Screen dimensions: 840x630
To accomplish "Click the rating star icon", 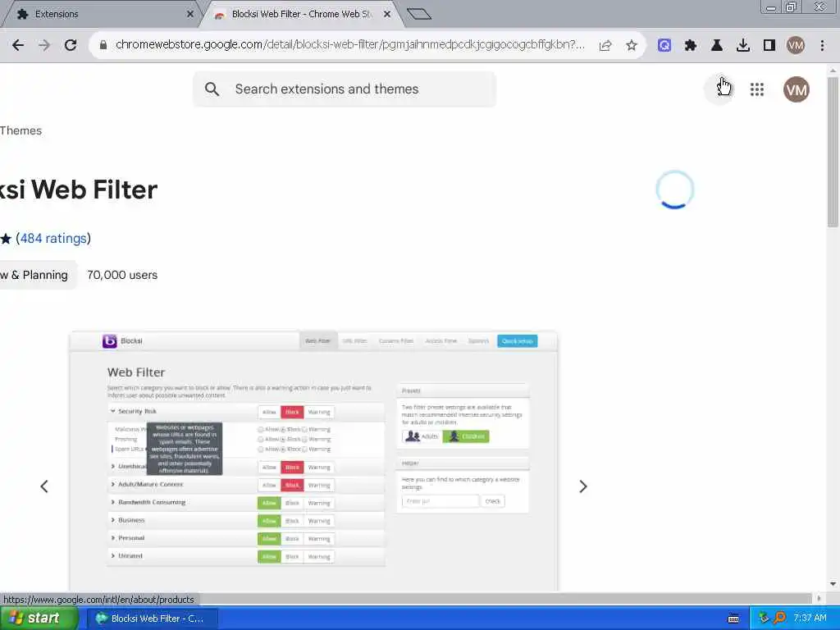I will click(x=6, y=239).
